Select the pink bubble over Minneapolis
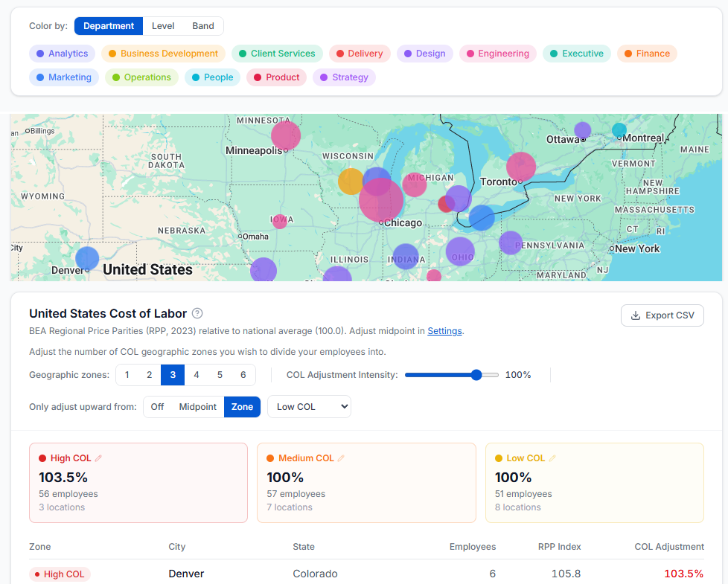The height and width of the screenshot is (584, 728). point(286,136)
